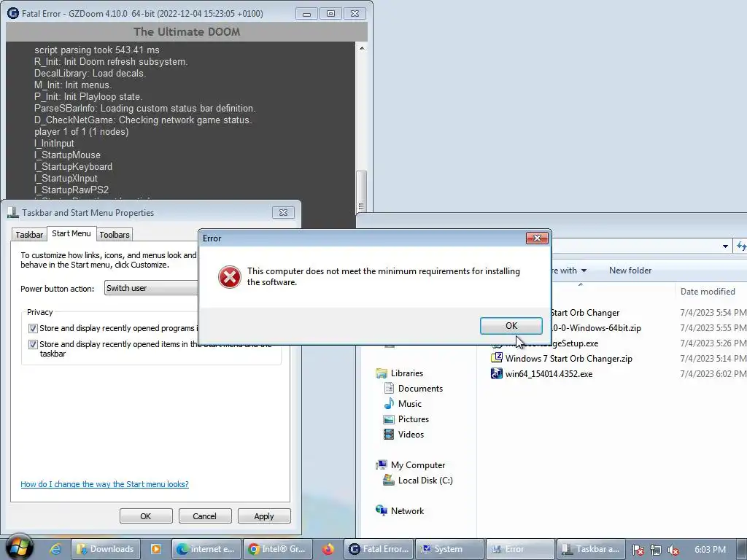This screenshot has height=560, width=747.
Task: Open 'Share with' dropdown arrow
Action: click(x=584, y=271)
